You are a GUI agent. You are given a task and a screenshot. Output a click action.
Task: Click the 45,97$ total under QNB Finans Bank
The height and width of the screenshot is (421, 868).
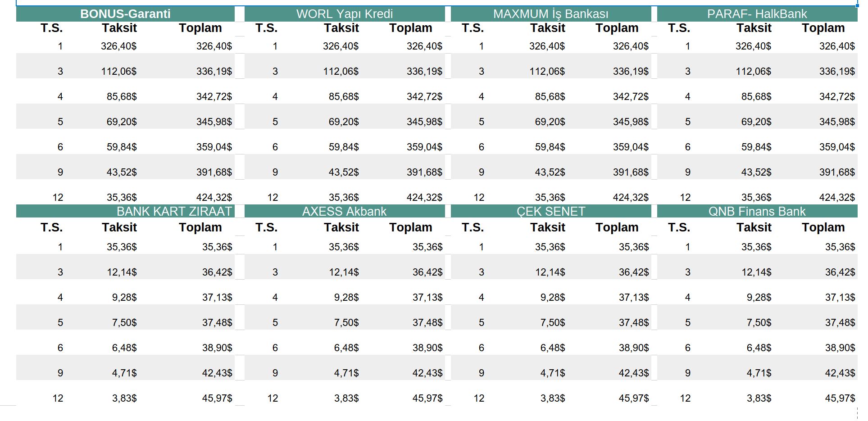click(840, 398)
